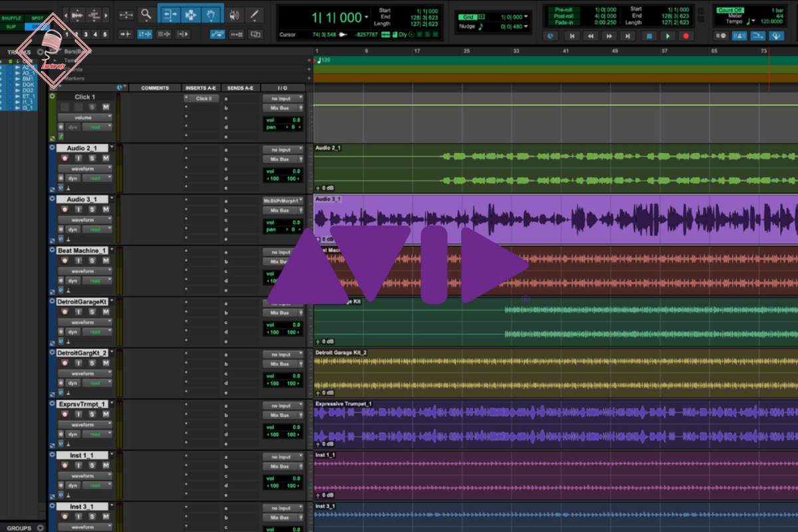Select the Scrubber speaker tool

[x=234, y=15]
